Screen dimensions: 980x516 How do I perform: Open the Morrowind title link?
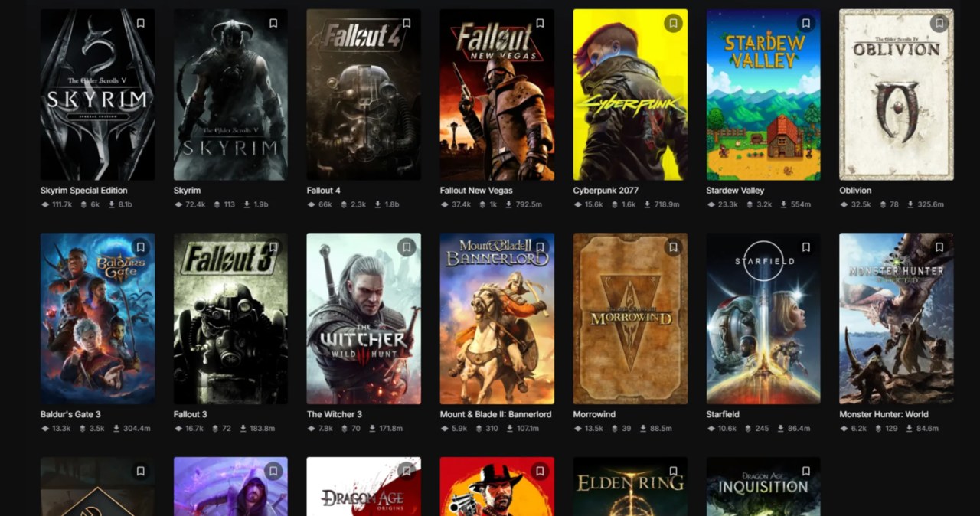click(594, 415)
